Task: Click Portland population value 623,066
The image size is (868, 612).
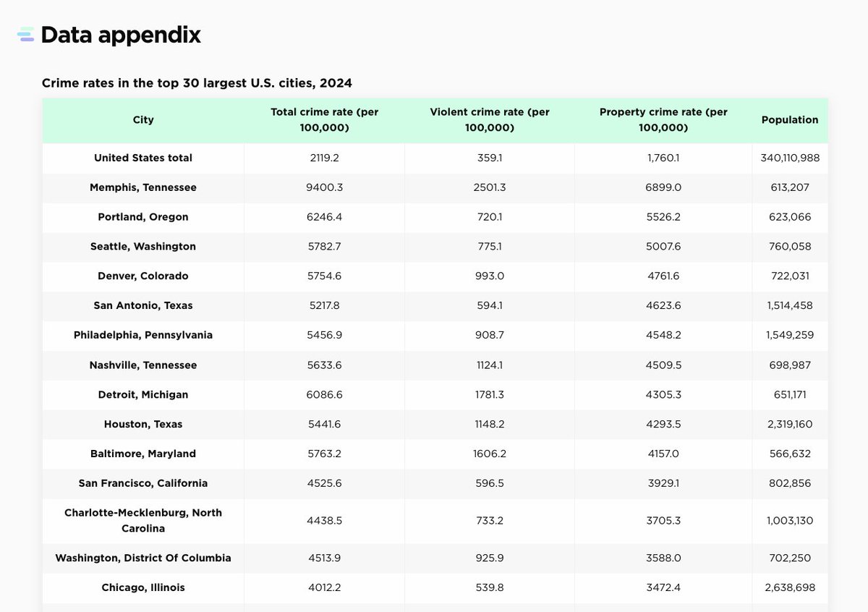Action: [790, 217]
